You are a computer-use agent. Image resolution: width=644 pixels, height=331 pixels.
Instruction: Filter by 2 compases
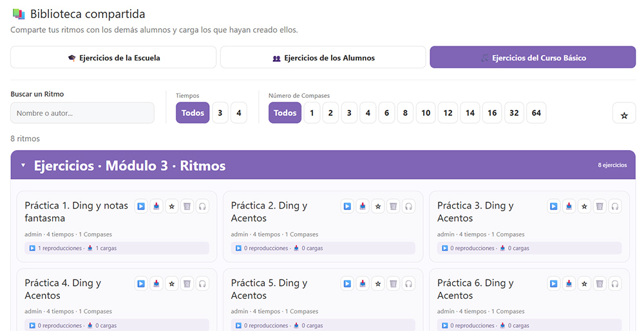tap(330, 113)
